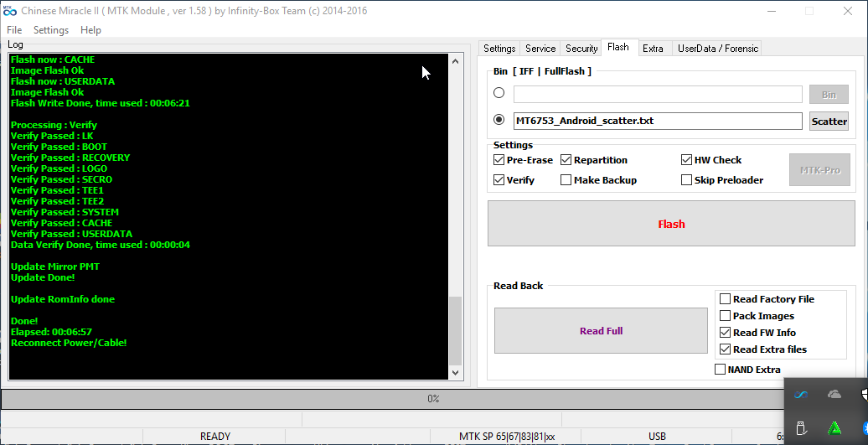Click the 'Verify Passed : LK' log line
The width and height of the screenshot is (868, 445).
(x=52, y=136)
